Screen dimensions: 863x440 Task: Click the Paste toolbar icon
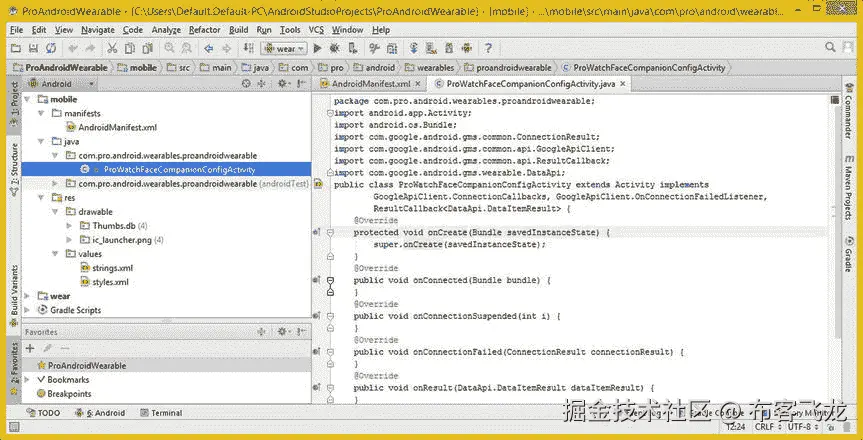(x=148, y=48)
